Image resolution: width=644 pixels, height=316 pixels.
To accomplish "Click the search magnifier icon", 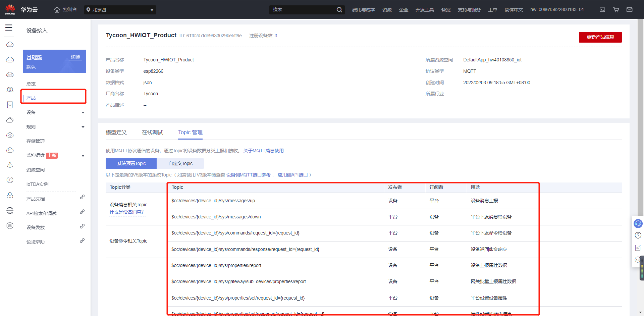I will (x=339, y=10).
